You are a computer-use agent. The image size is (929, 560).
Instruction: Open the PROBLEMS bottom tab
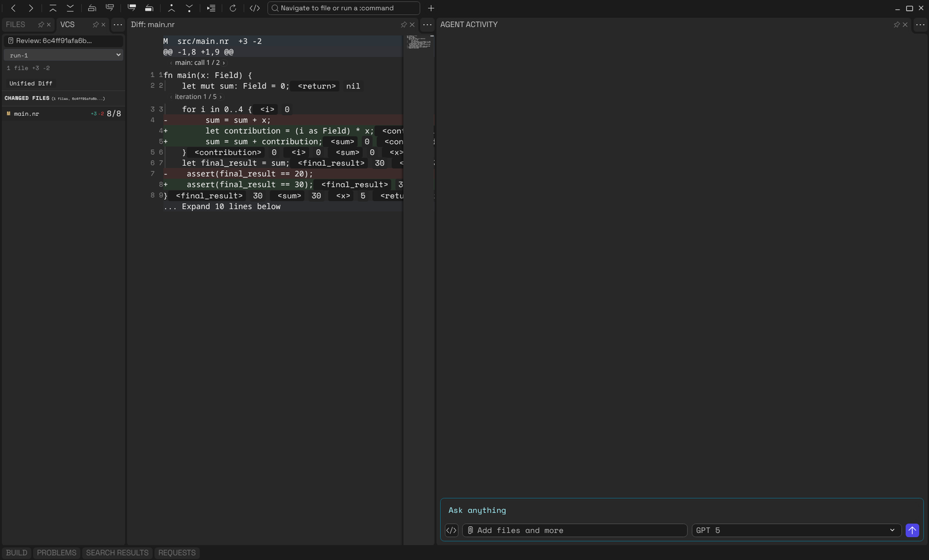point(56,553)
